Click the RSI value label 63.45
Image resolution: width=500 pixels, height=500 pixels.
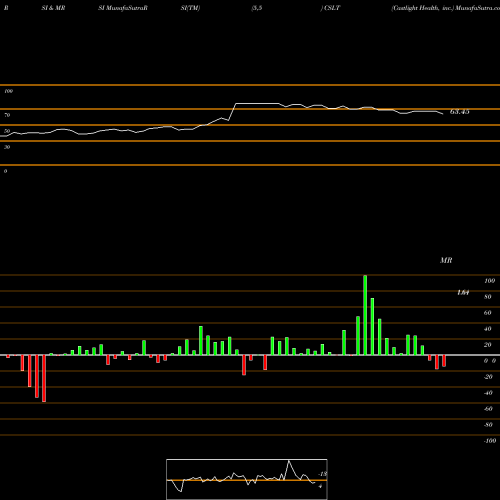point(460,112)
